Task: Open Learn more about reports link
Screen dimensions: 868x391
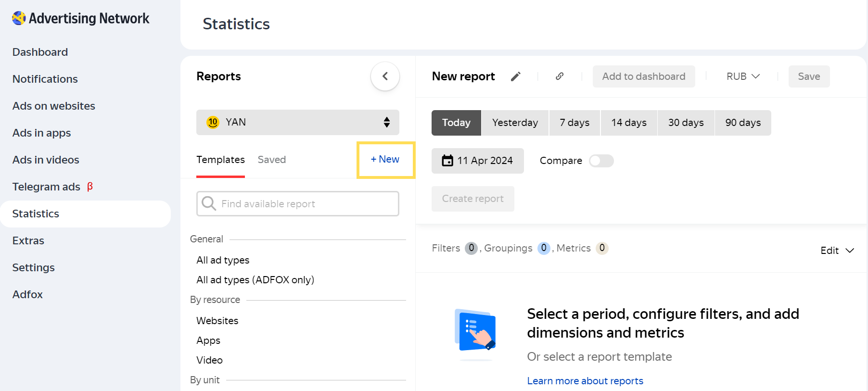Action: point(585,381)
